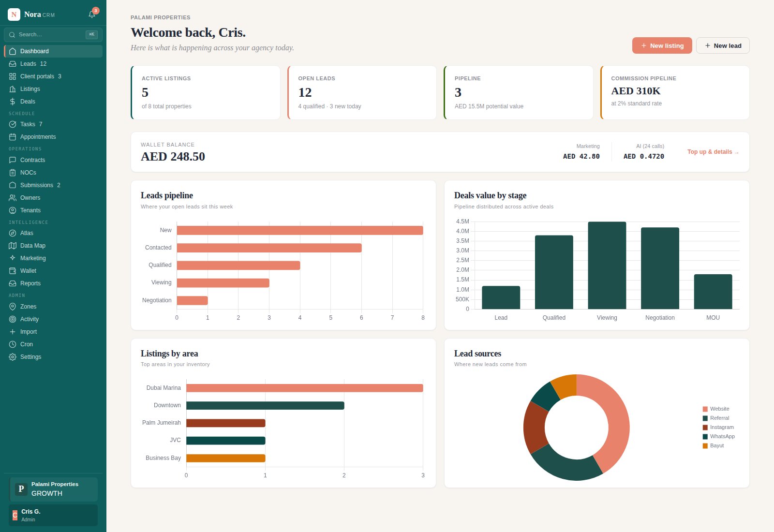Click the Tasks checkmark icon
Image resolution: width=774 pixels, height=532 pixels.
[x=13, y=124]
